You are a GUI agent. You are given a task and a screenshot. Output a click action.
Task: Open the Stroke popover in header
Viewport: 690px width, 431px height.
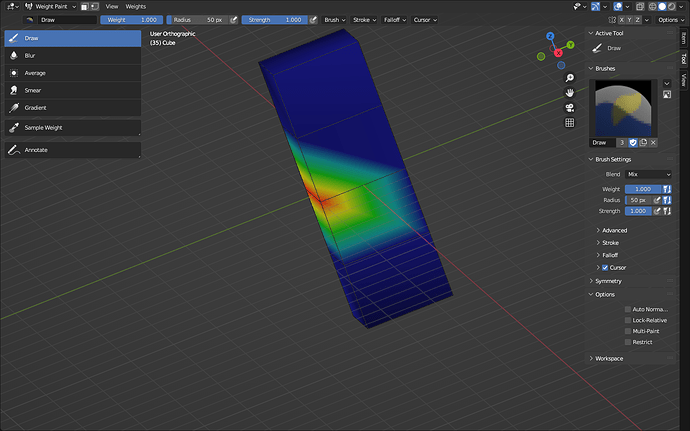(x=365, y=20)
